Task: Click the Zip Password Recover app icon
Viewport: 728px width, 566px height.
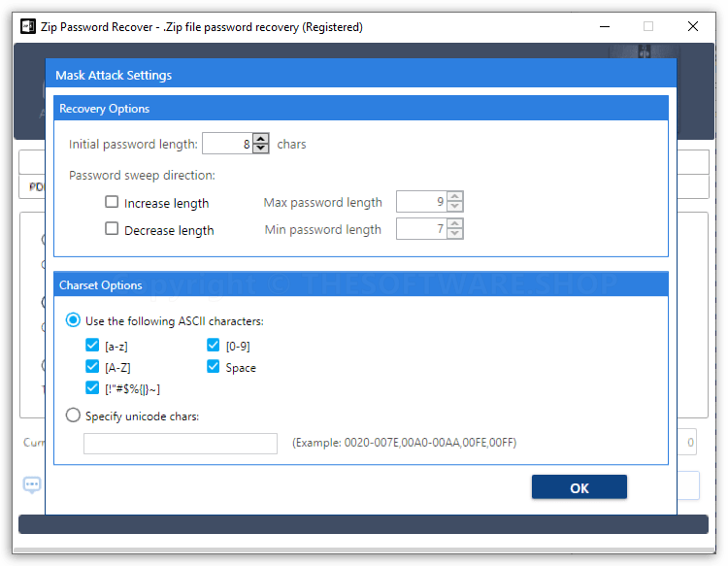Action: pos(27,26)
